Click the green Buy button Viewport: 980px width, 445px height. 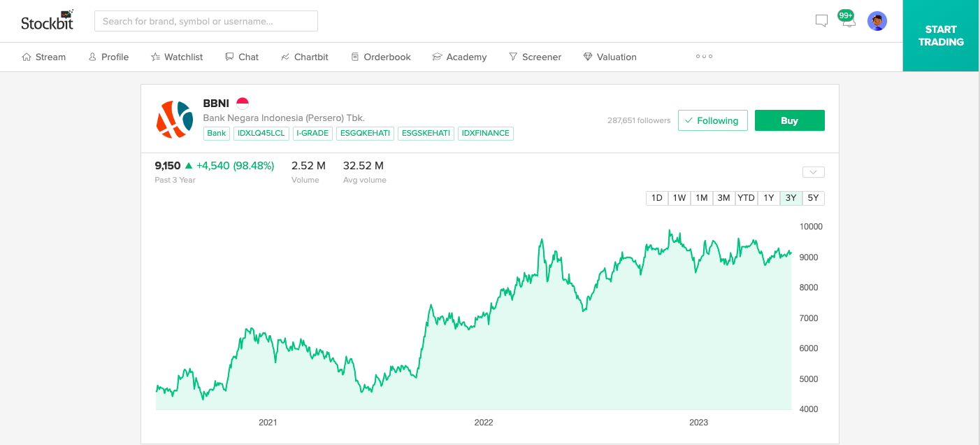pyautogui.click(x=789, y=120)
